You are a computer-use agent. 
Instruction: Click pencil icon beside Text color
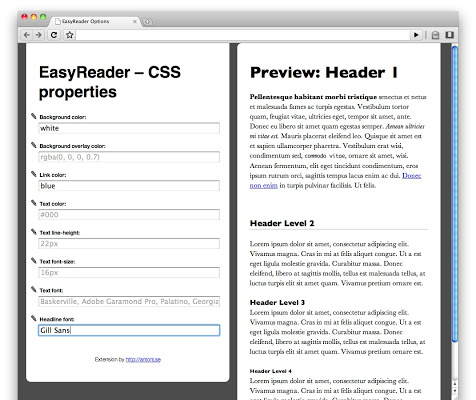point(34,203)
